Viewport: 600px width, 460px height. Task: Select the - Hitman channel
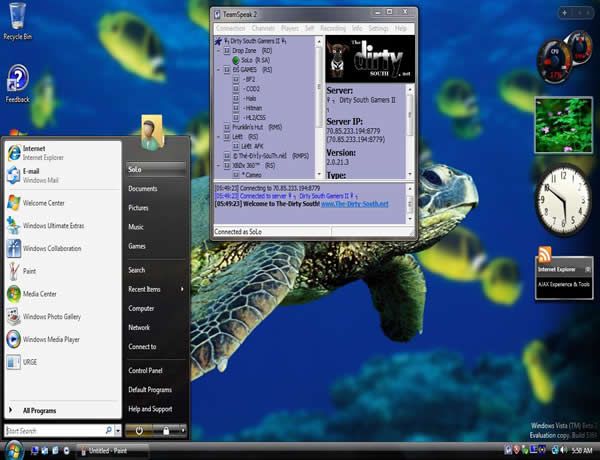(253, 108)
